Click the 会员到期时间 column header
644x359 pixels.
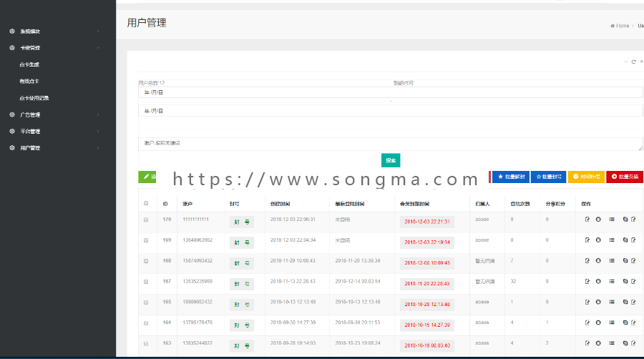414,204
